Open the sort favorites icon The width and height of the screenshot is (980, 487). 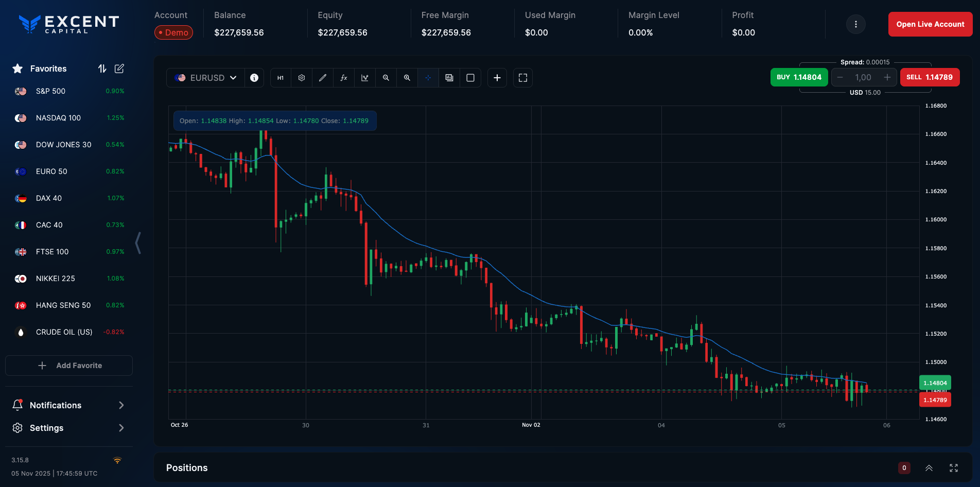(x=101, y=68)
